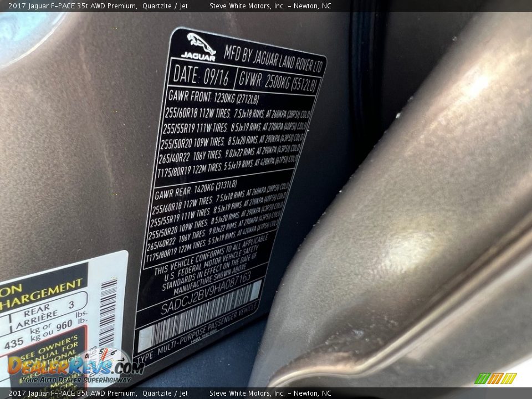Click the 265/40R22 106Y line under GAWR REAR
This screenshot has width=532, height=399.
point(213,231)
